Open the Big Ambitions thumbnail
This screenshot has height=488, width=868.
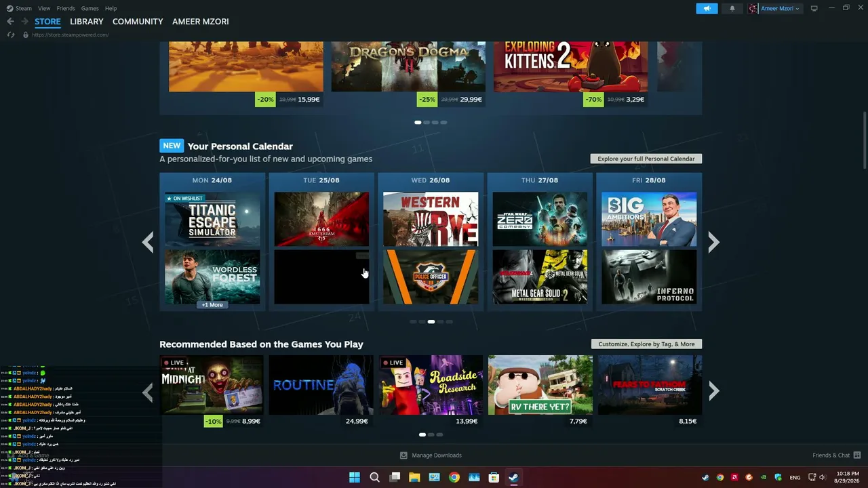[x=649, y=219]
